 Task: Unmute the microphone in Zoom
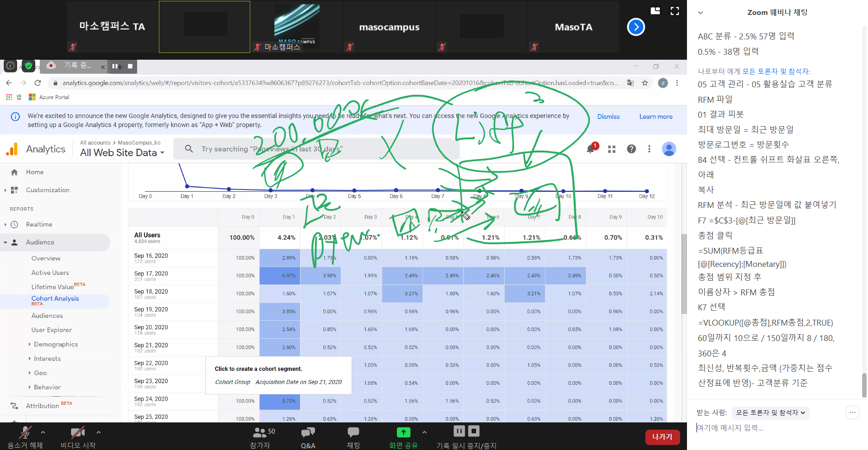click(25, 433)
